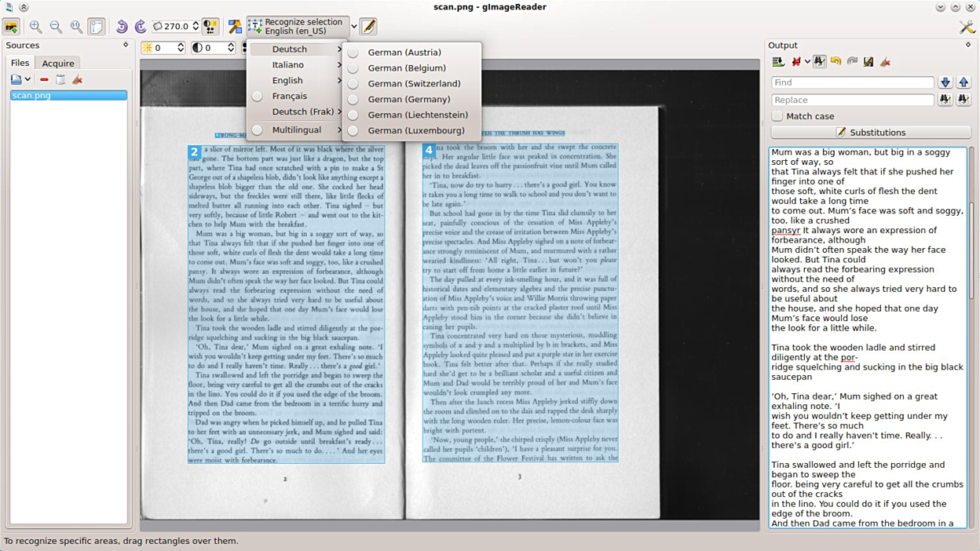This screenshot has width=980, height=551.
Task: Click the Substitutions button
Action: pyautogui.click(x=871, y=133)
